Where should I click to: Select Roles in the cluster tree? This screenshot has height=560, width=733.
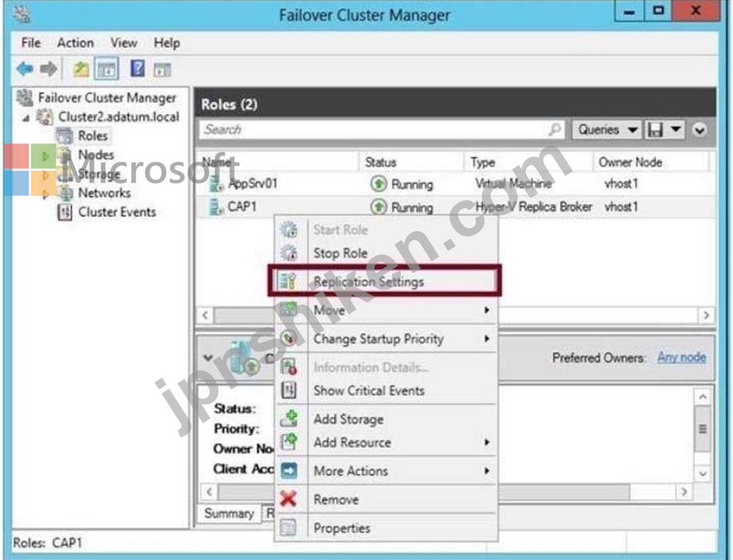(93, 135)
